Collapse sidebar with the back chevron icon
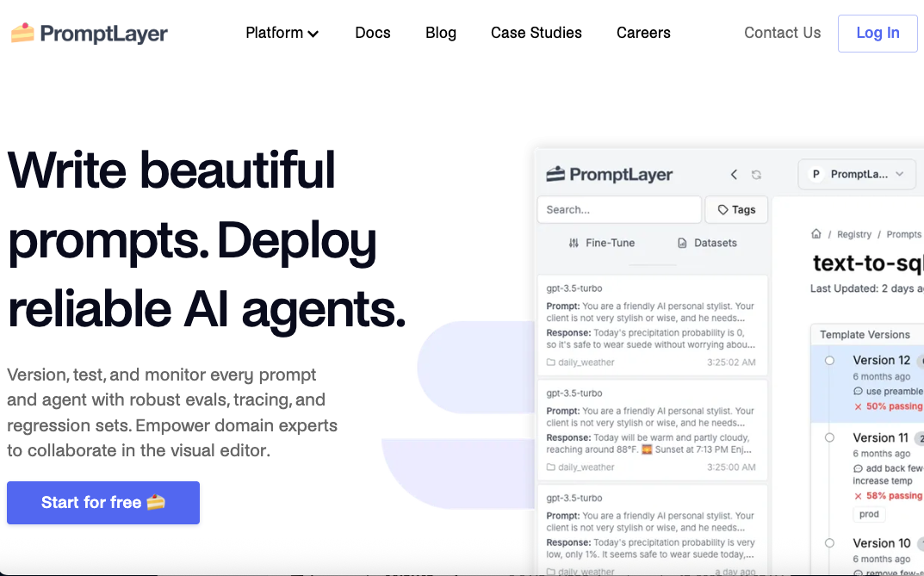This screenshot has width=924, height=576. tap(734, 174)
